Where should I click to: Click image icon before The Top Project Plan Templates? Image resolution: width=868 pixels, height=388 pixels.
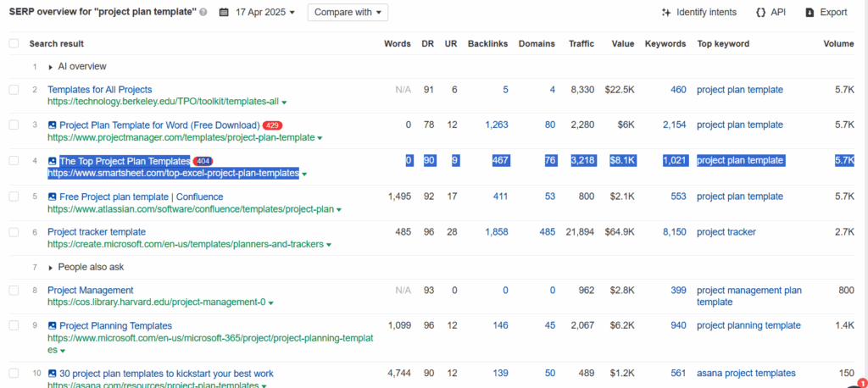(x=52, y=161)
